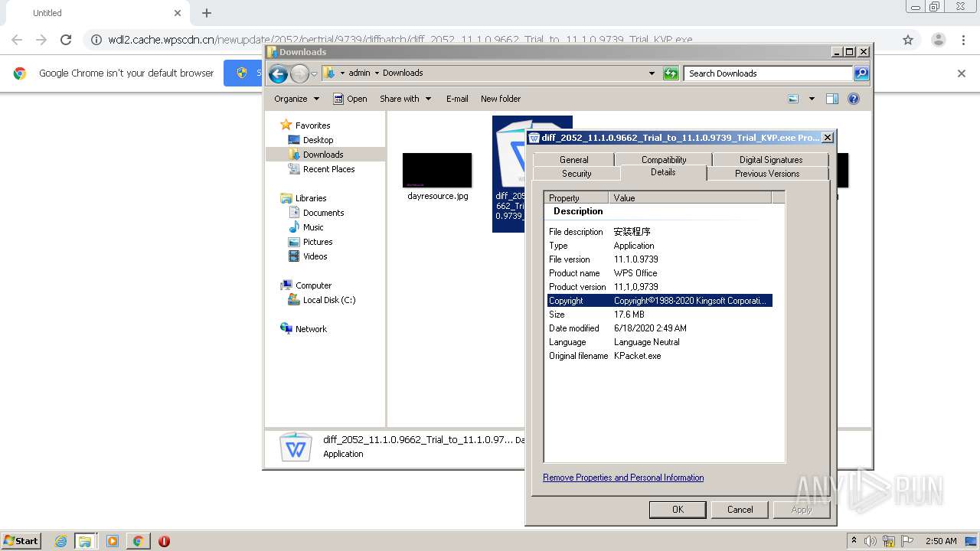Go forward in the Downloads Explorer window
This screenshot has width=980, height=551.
click(x=299, y=73)
